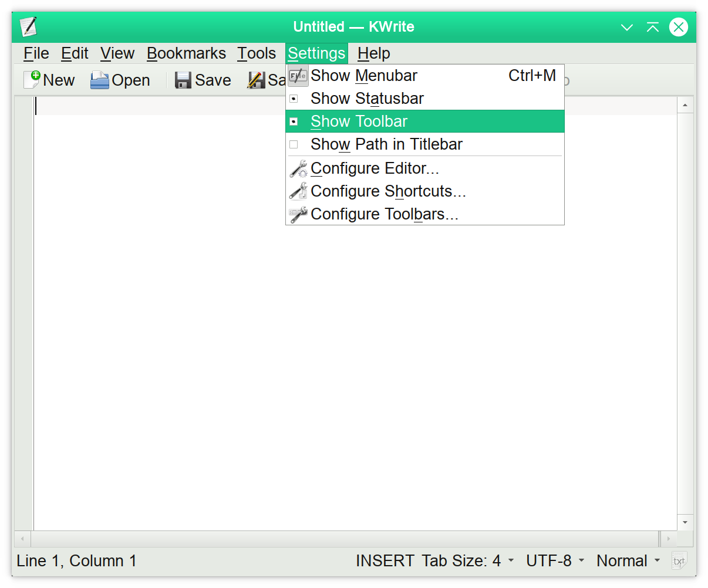Open Configure Editor with the wrench icon
This screenshot has width=708, height=588.
coord(298,168)
